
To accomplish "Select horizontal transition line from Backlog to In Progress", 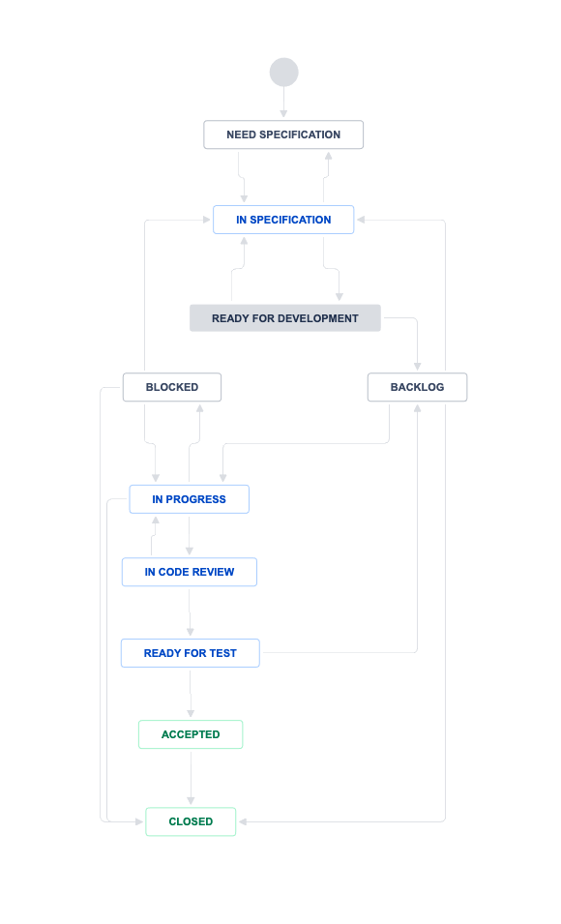I will (x=307, y=444).
